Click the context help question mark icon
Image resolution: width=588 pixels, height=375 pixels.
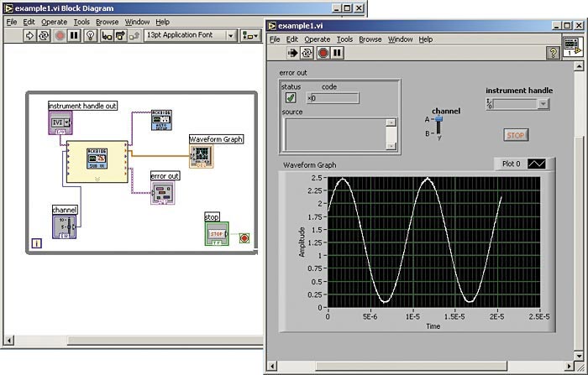click(x=554, y=53)
